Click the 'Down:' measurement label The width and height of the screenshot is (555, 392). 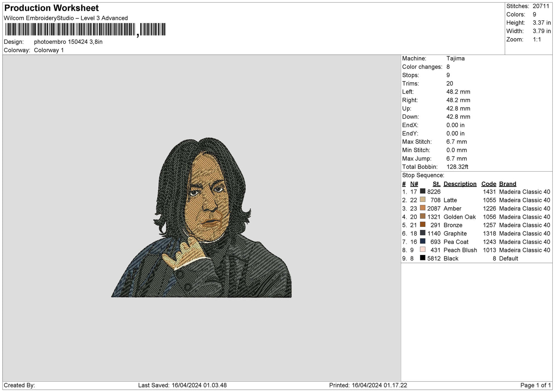[x=410, y=117]
